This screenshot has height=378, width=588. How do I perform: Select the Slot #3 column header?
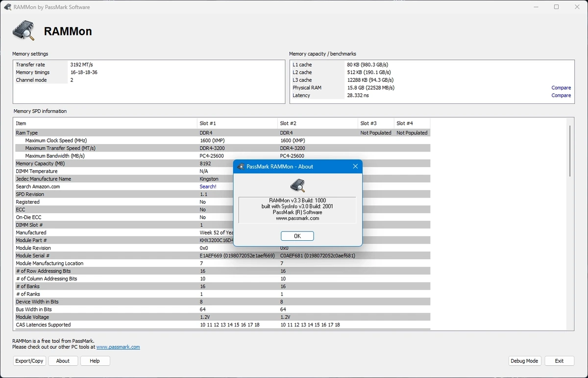(x=376, y=124)
